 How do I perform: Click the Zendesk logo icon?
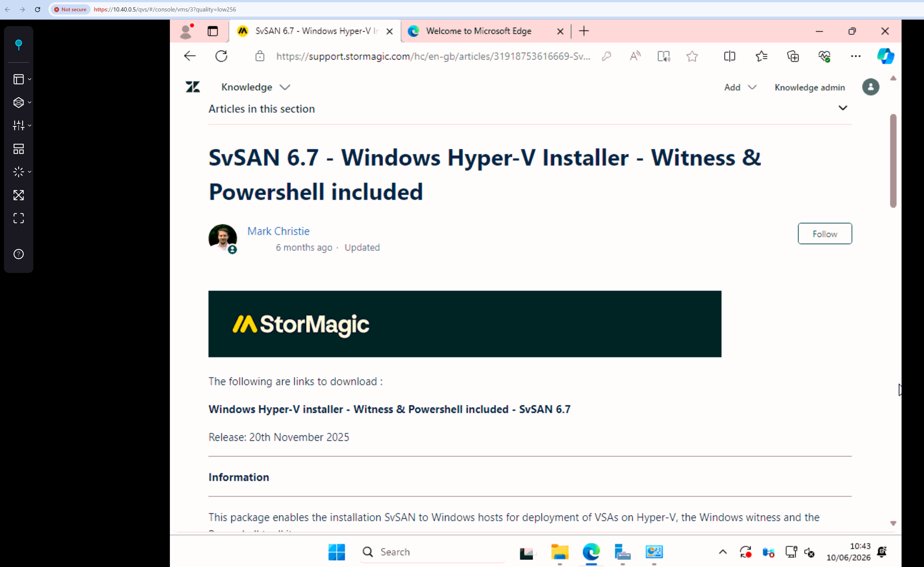[193, 87]
